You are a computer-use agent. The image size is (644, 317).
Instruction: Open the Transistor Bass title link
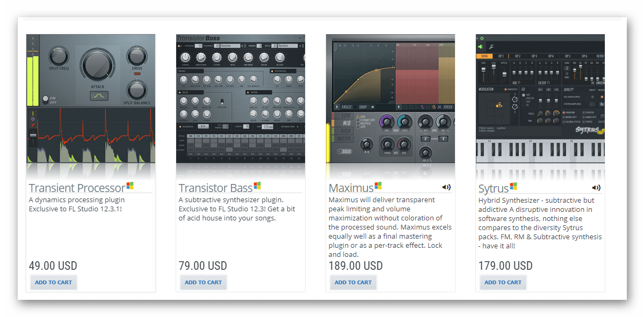(x=215, y=188)
